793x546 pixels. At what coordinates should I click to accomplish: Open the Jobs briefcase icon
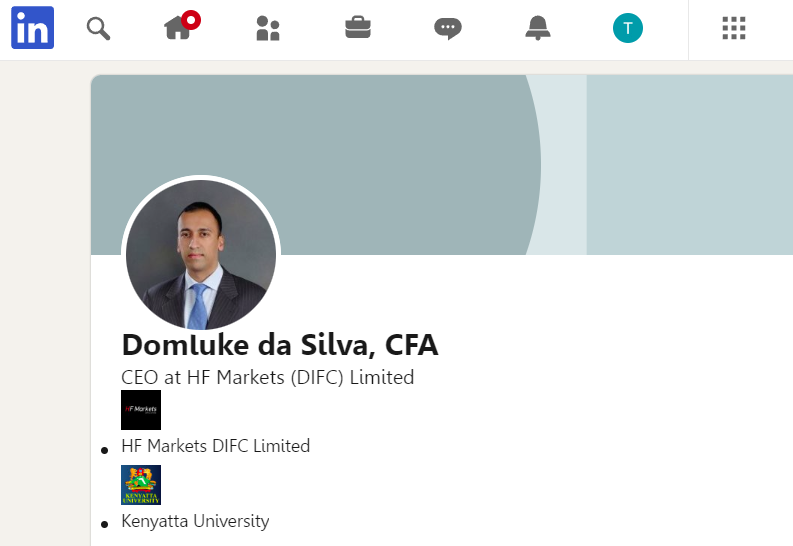tap(358, 28)
